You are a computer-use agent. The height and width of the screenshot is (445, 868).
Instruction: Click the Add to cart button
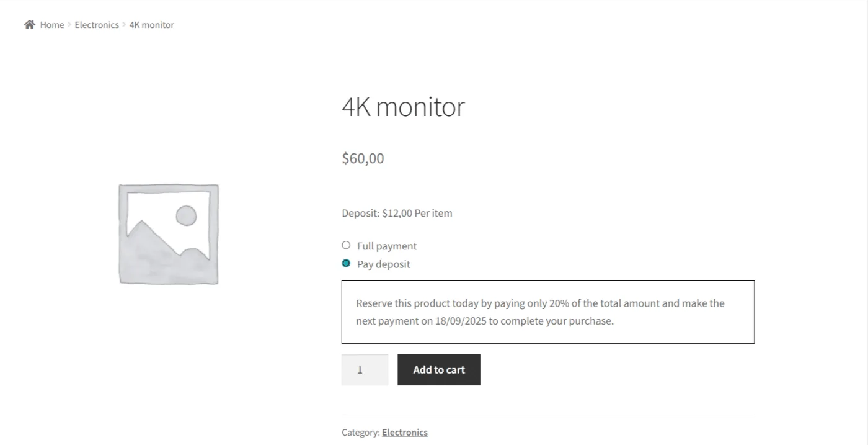pyautogui.click(x=439, y=370)
